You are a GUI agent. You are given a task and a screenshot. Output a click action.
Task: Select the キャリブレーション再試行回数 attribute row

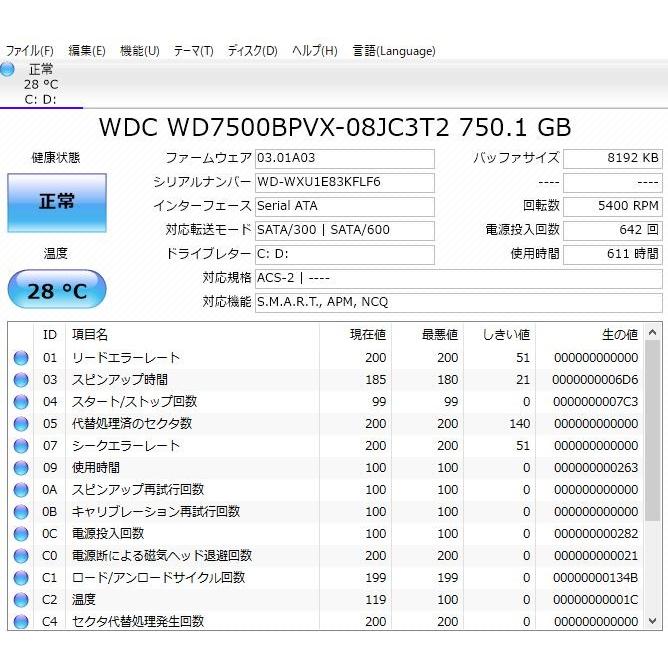coord(326,512)
